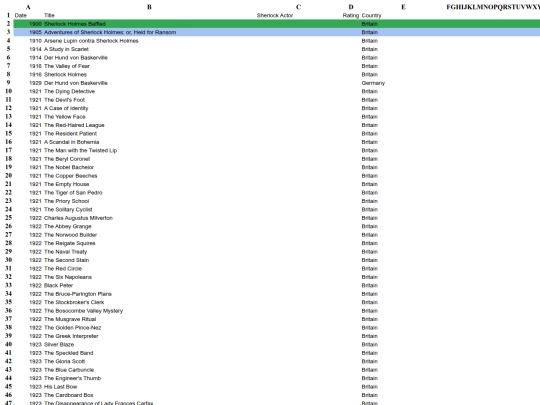The height and width of the screenshot is (405, 540).
Task: Select column E header
Action: (x=403, y=7)
